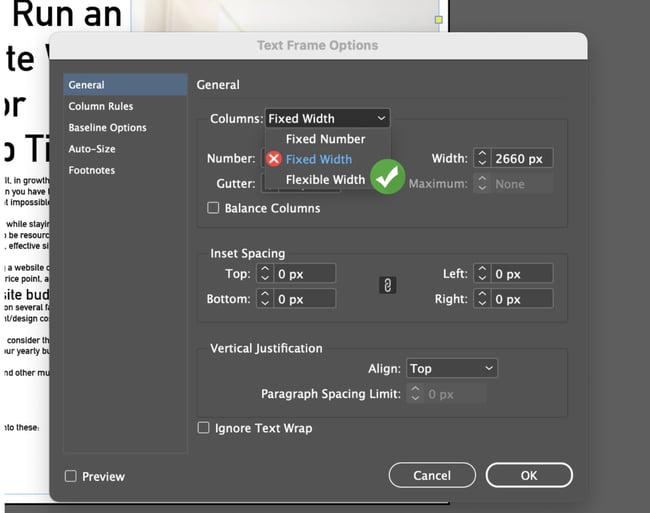650x513 pixels.
Task: Click the Left inset stepper arrows
Action: [482, 274]
